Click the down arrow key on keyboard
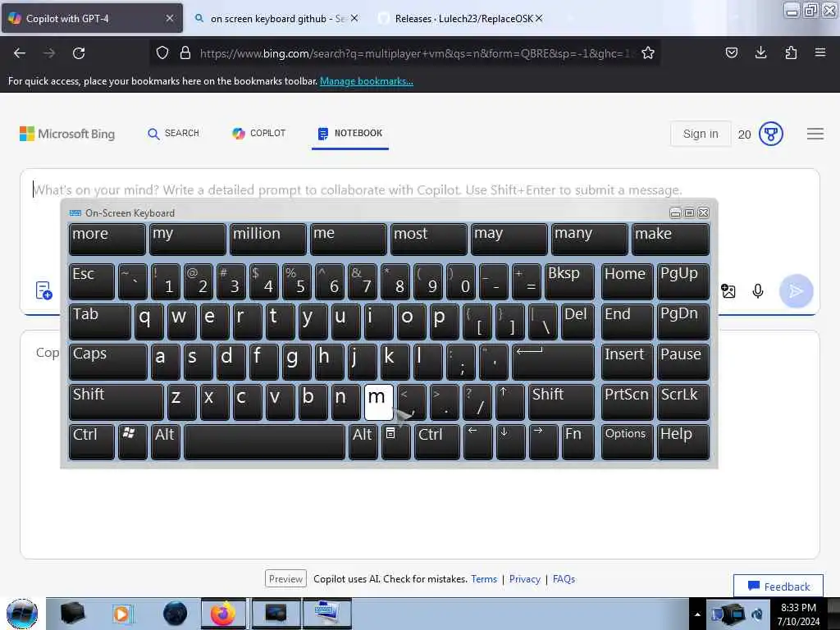 pos(510,442)
